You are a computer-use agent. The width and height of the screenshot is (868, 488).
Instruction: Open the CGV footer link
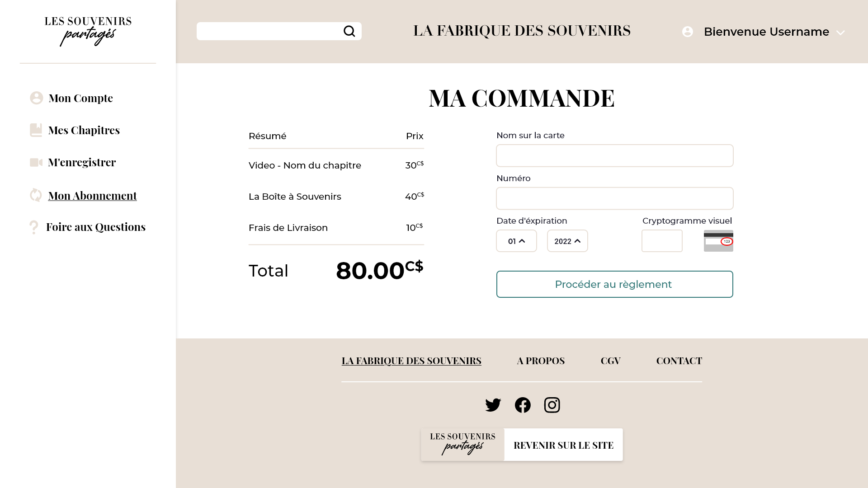pos(610,361)
